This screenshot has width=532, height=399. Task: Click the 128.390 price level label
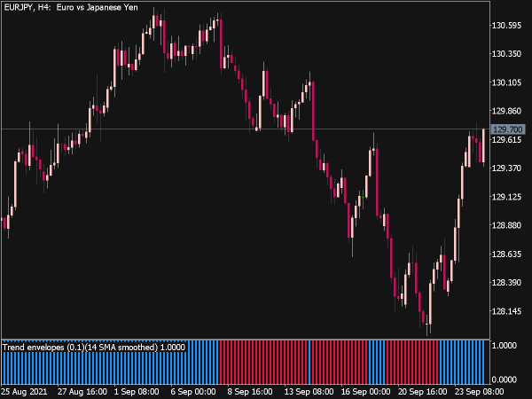[x=506, y=283]
